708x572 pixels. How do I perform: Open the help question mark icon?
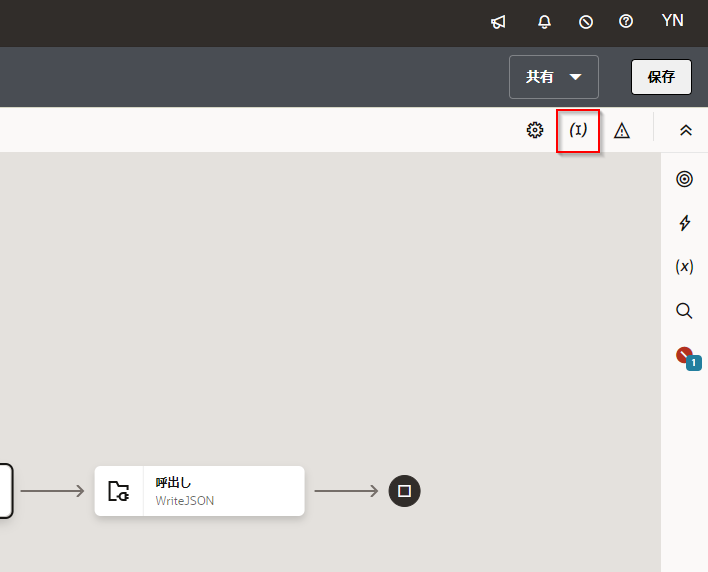tap(626, 21)
